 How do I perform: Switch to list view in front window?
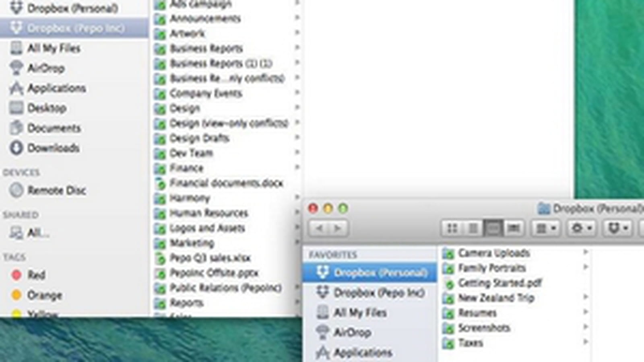point(473,228)
